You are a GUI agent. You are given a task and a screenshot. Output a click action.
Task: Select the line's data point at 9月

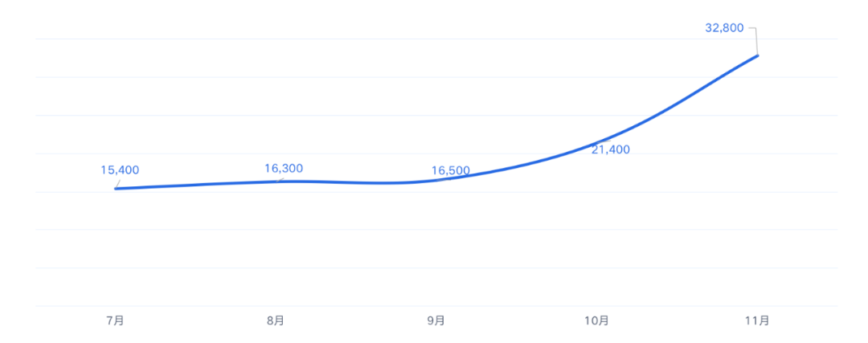pyautogui.click(x=436, y=181)
